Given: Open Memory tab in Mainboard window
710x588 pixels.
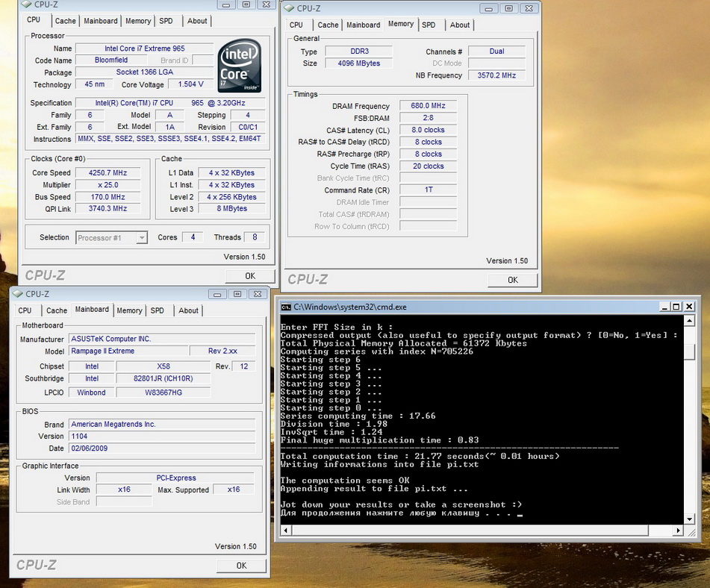Looking at the screenshot, I should tap(129, 310).
